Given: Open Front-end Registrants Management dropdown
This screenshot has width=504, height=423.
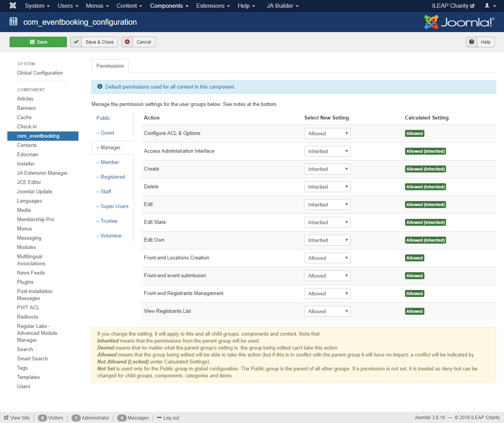Looking at the screenshot, I should click(x=327, y=293).
